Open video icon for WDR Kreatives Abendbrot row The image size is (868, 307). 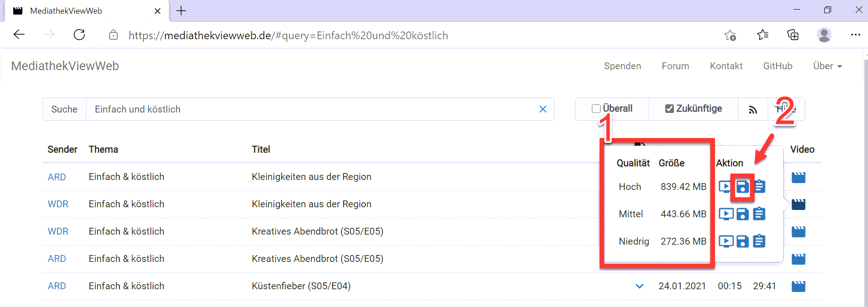coord(798,232)
